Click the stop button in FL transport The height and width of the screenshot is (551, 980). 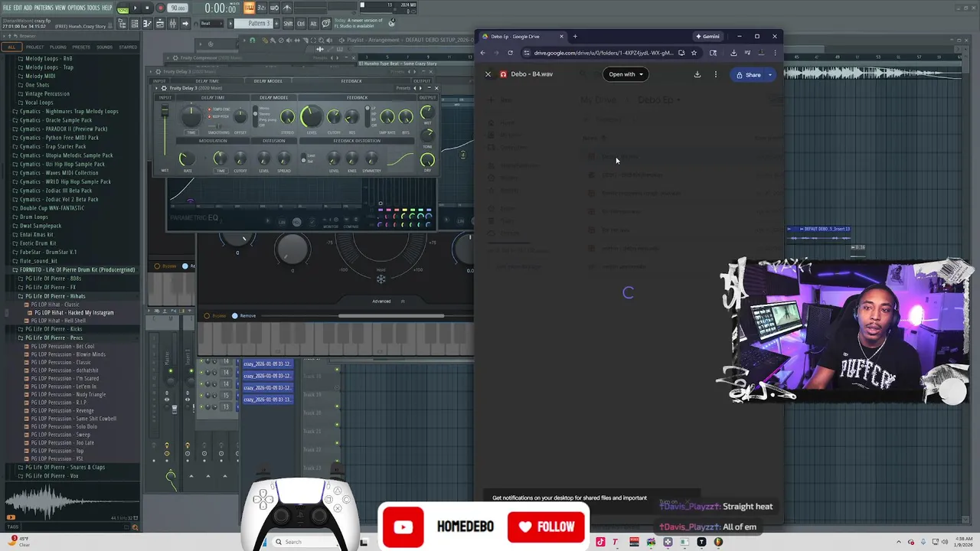(147, 8)
